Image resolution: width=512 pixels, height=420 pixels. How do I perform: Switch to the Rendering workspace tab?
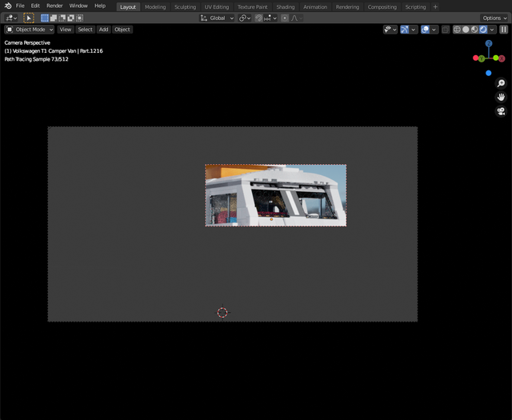(347, 7)
